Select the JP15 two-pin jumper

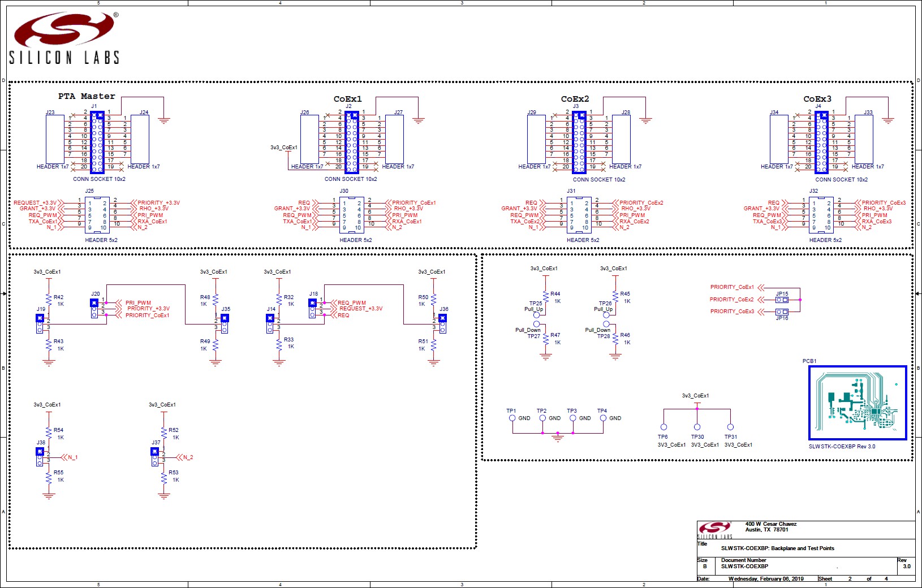click(x=782, y=300)
